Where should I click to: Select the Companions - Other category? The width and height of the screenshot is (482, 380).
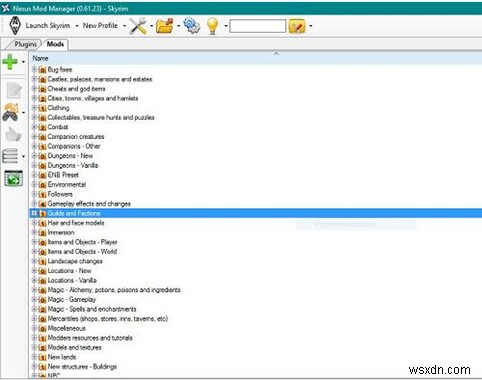(x=74, y=146)
